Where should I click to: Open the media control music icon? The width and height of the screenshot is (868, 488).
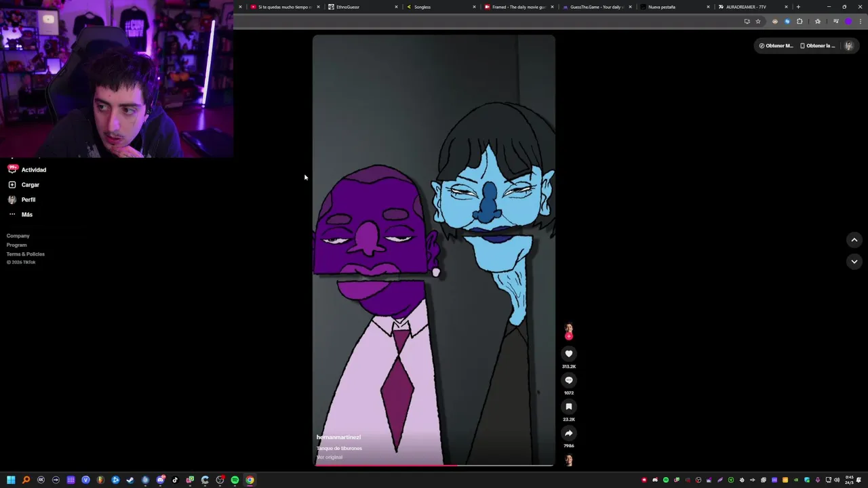click(835, 21)
